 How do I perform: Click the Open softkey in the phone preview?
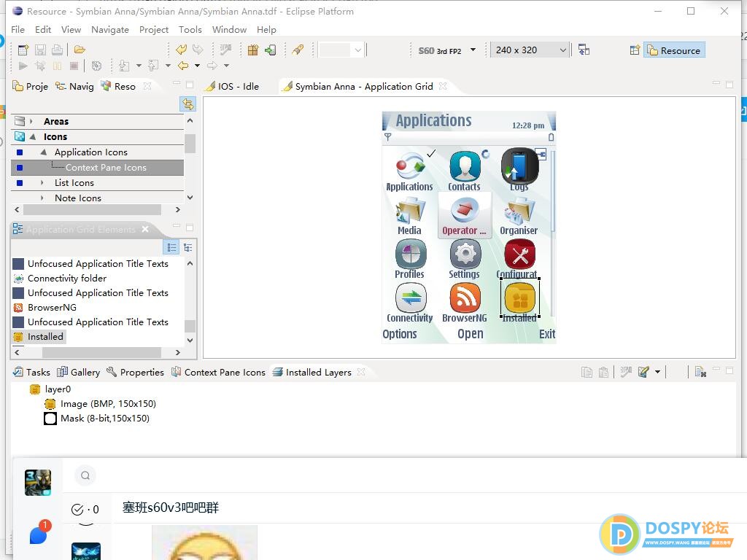coord(471,334)
